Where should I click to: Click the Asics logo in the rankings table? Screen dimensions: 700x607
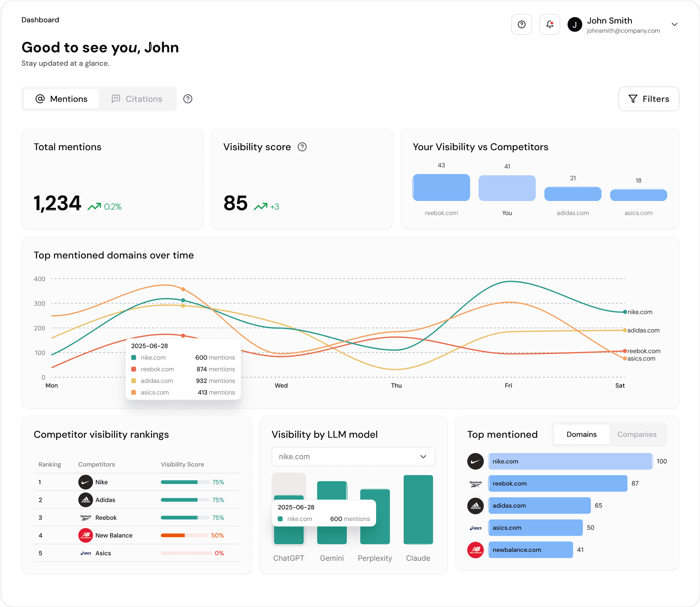click(86, 553)
